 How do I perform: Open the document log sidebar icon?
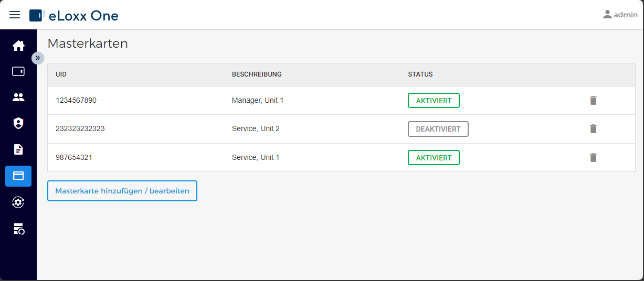tap(18, 150)
